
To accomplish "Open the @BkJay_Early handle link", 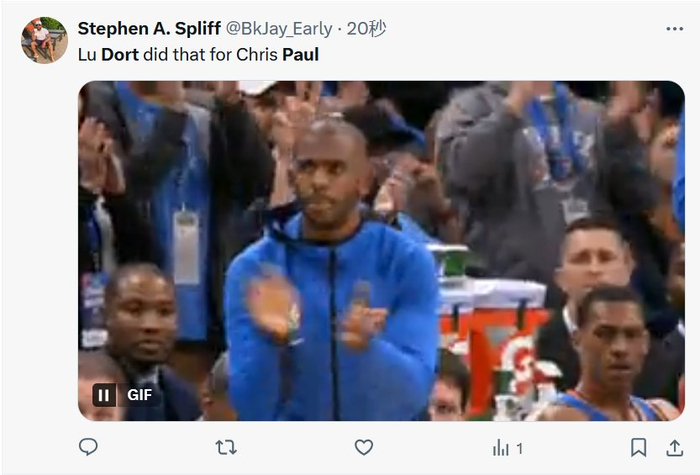I will (x=279, y=29).
